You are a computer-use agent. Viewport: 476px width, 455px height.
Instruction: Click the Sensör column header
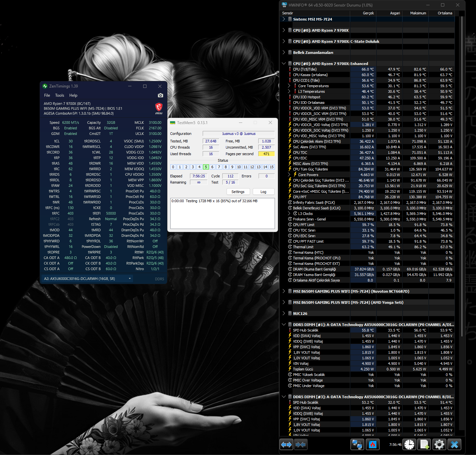pos(315,13)
